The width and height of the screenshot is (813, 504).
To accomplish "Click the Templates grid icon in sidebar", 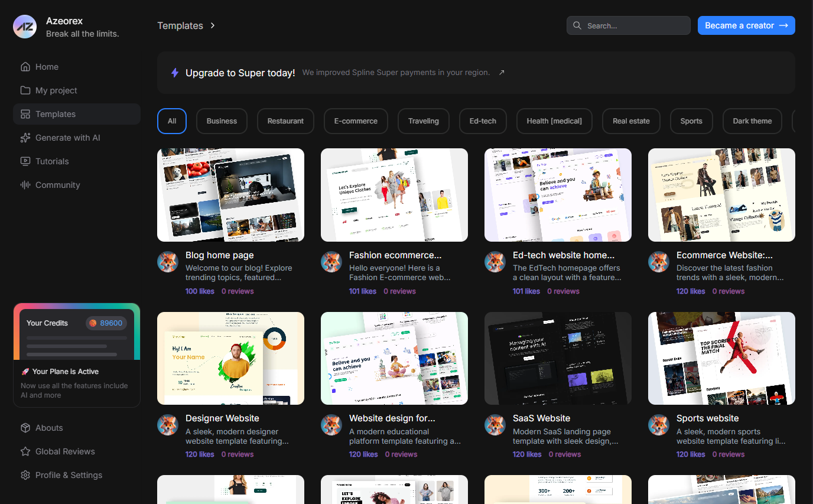I will point(25,114).
